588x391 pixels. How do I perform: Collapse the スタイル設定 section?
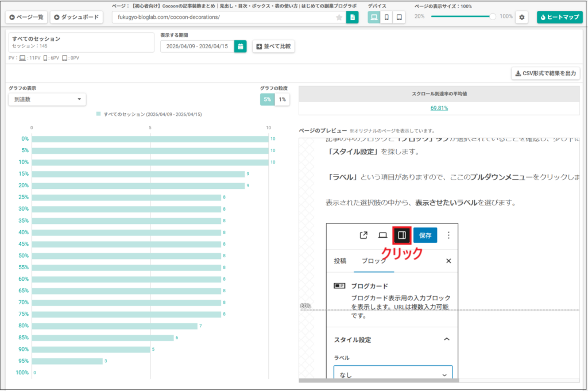tap(447, 339)
